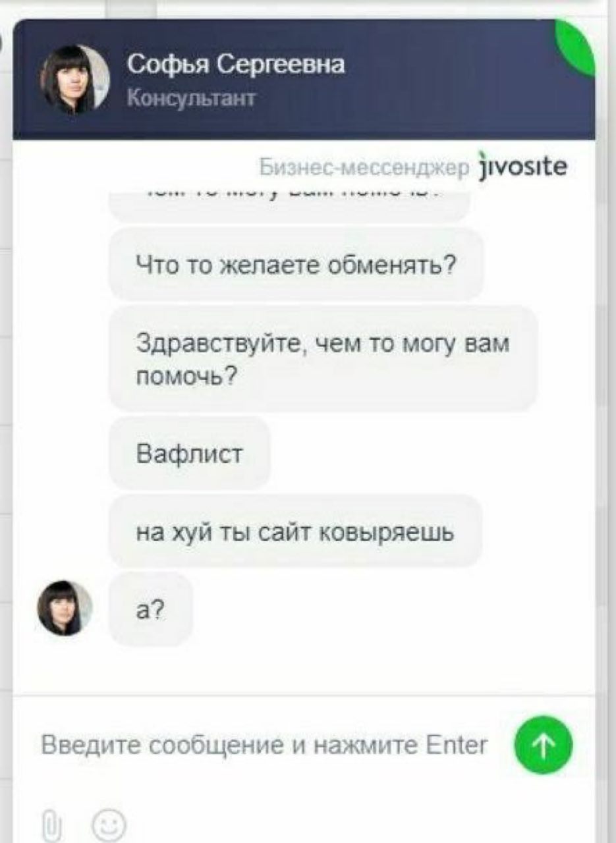This screenshot has height=843, width=616.
Task: Click the partially hidden message at the top of chat
Action: click(x=289, y=205)
